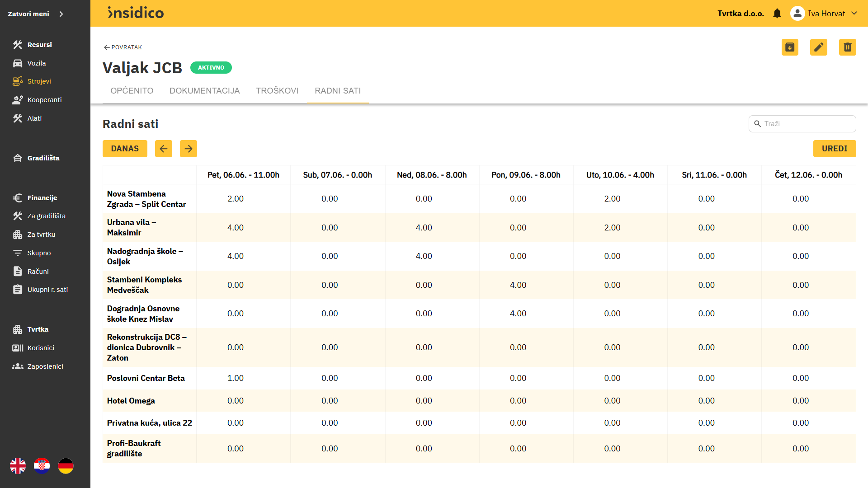Open Kooperanti sidebar item
Image resolution: width=868 pixels, height=488 pixels.
click(44, 100)
